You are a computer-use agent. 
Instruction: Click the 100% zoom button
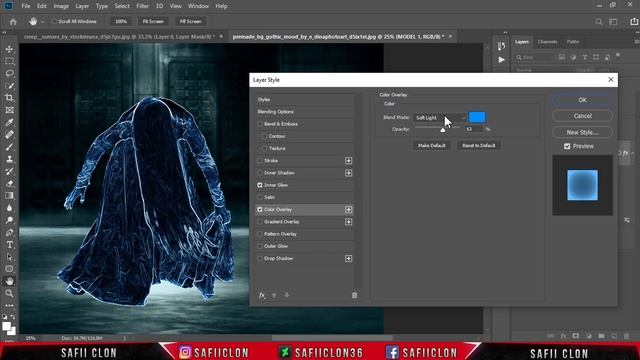coord(121,22)
